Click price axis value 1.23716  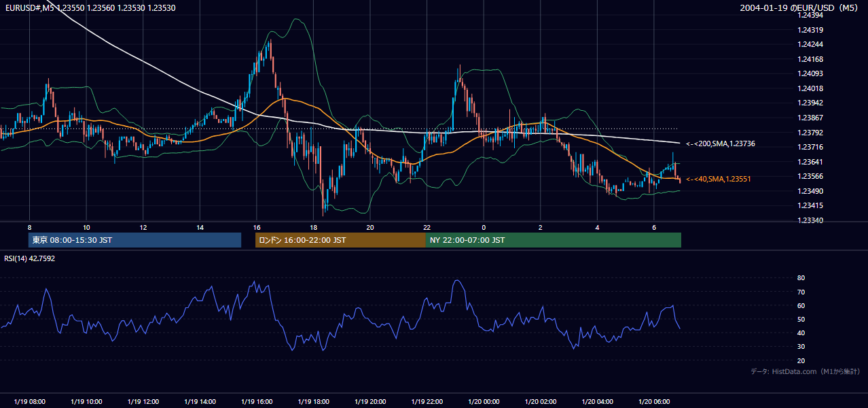(811, 147)
